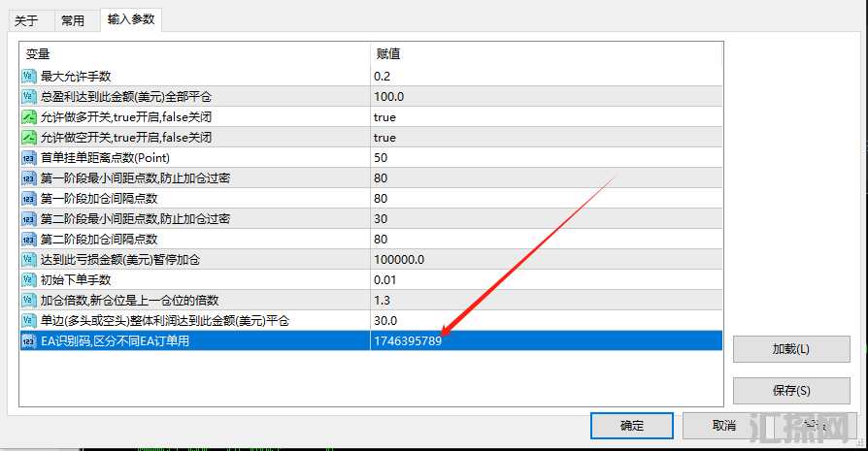Viewport: 868px width, 451px height.
Task: Click the icon beside 最大允许手数
Action: 29,77
